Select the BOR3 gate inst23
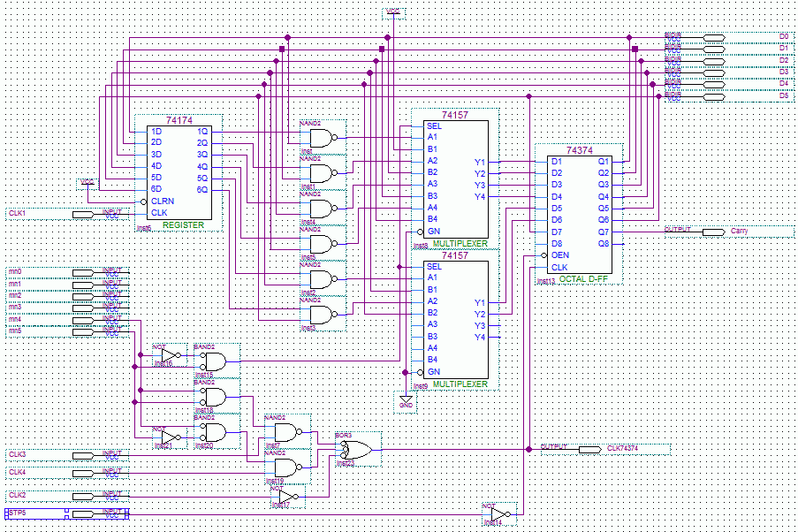The height and width of the screenshot is (532, 798). pyautogui.click(x=356, y=450)
